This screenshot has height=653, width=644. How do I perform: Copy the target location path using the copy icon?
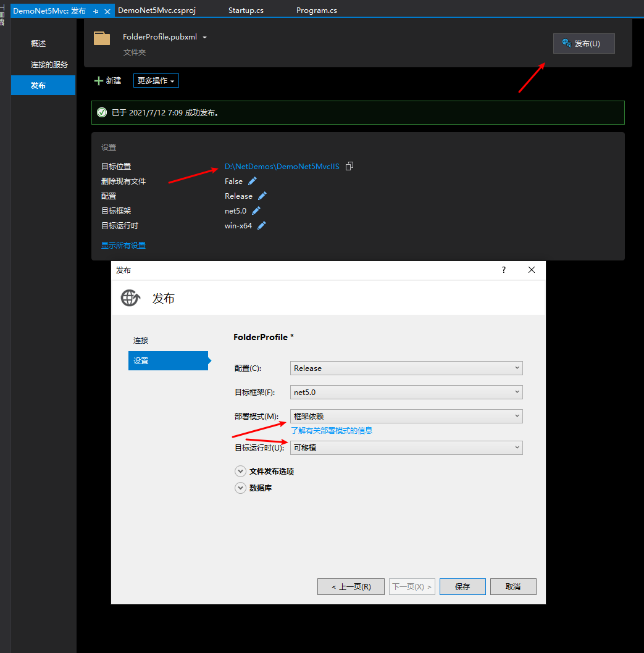(349, 165)
